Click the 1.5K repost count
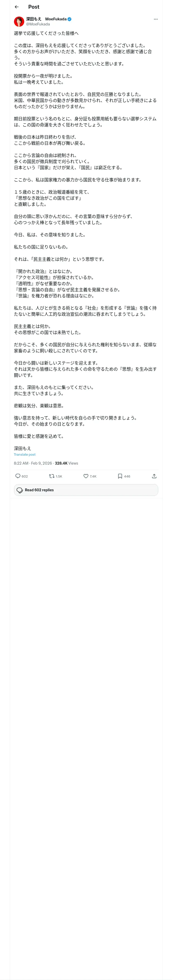This screenshot has height=980, width=172. [x=59, y=476]
